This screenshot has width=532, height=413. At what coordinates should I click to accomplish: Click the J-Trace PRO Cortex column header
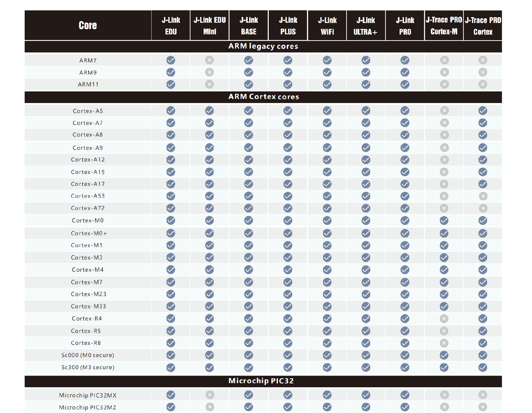[x=483, y=25]
